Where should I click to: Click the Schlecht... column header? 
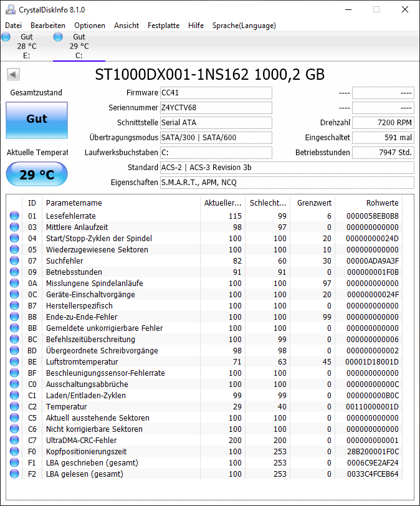coord(268,203)
